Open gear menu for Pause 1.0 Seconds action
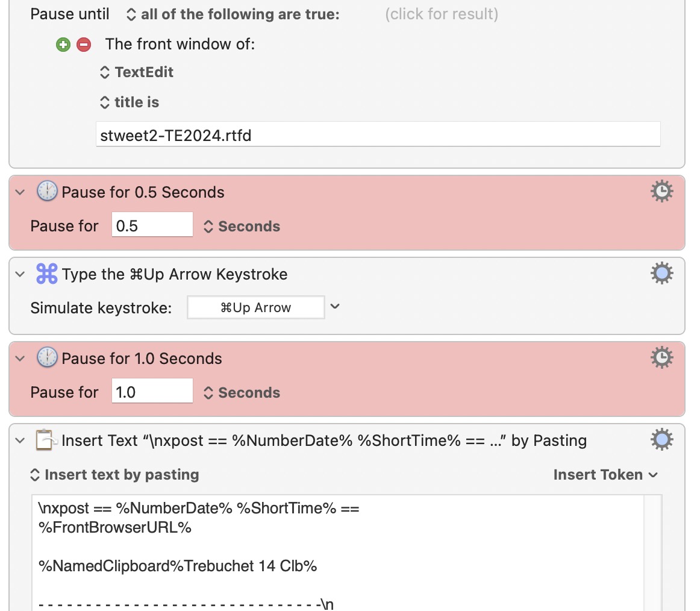The width and height of the screenshot is (700, 611). click(x=661, y=358)
